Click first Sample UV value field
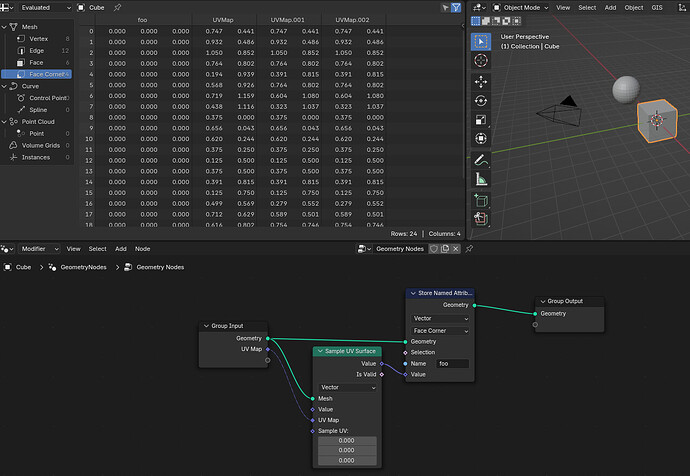Viewport: 690px width, 476px height. 347,440
